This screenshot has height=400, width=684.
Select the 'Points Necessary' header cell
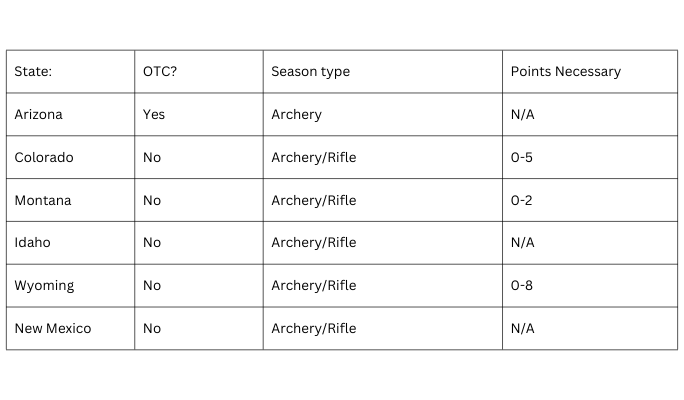point(565,72)
